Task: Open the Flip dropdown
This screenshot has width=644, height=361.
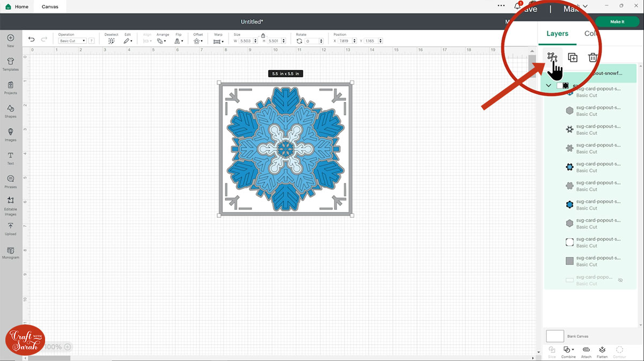Action: coord(179,41)
